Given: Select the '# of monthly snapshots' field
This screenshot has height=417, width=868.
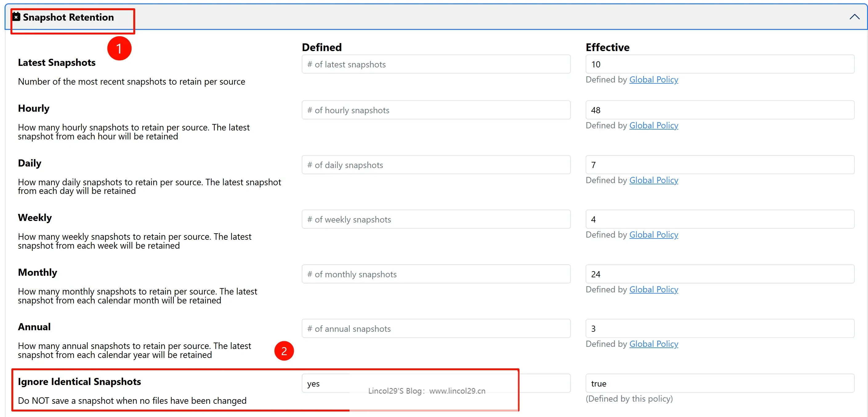Looking at the screenshot, I should click(436, 274).
